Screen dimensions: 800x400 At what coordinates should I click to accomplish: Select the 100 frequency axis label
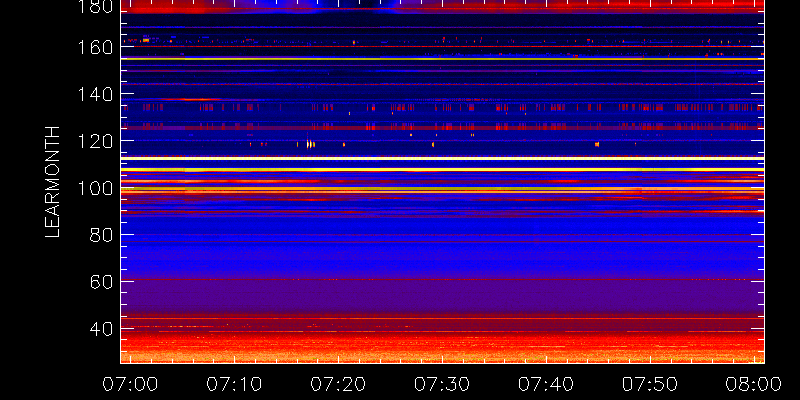[x=96, y=188]
